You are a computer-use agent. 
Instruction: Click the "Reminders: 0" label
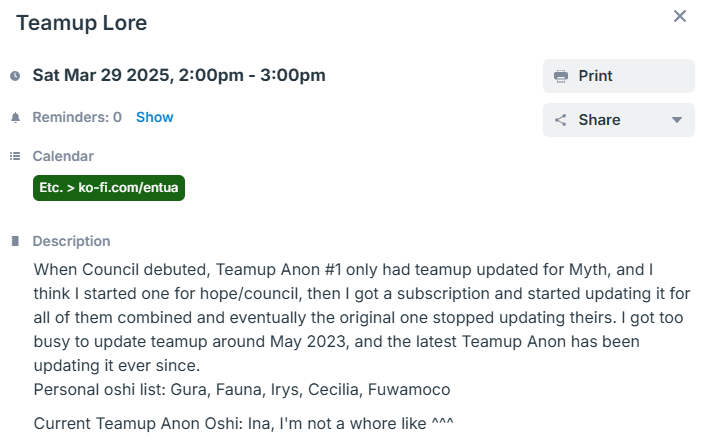click(77, 117)
